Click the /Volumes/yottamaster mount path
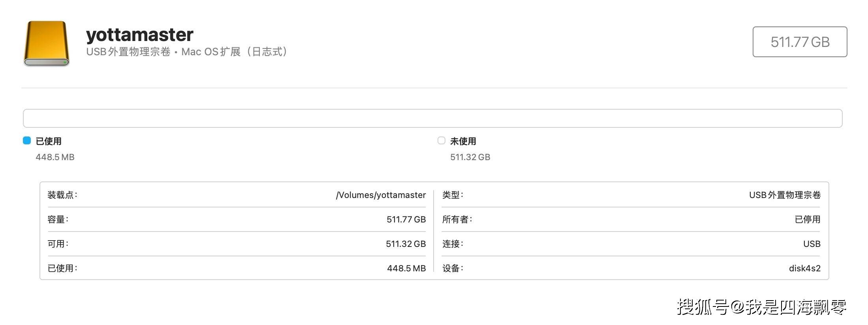 pyautogui.click(x=381, y=195)
